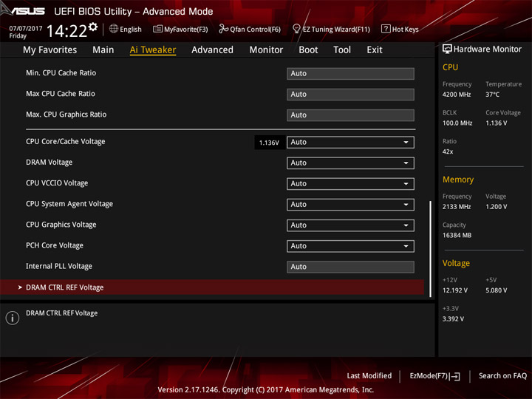The height and width of the screenshot is (399, 532).
Task: Click the date 07/07/2017
Action: pyautogui.click(x=25, y=28)
